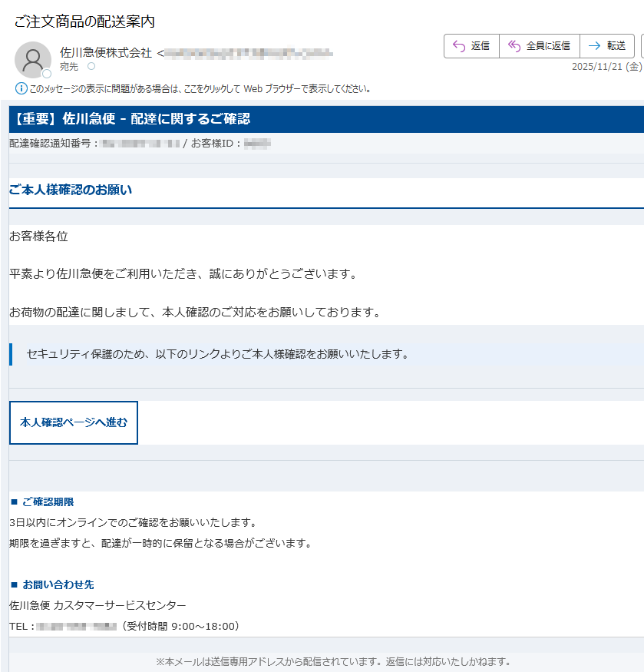
Task: Click the blurred sender email address
Action: tap(248, 53)
